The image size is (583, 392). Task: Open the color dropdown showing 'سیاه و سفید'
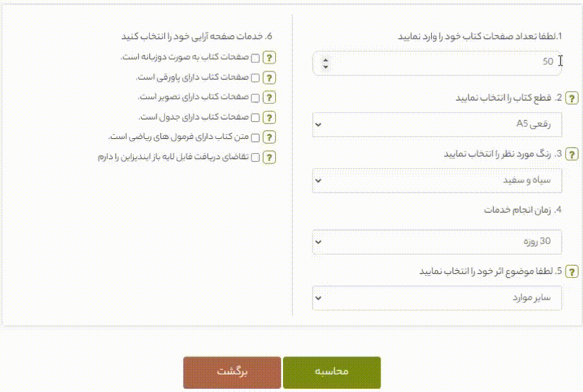pos(436,180)
